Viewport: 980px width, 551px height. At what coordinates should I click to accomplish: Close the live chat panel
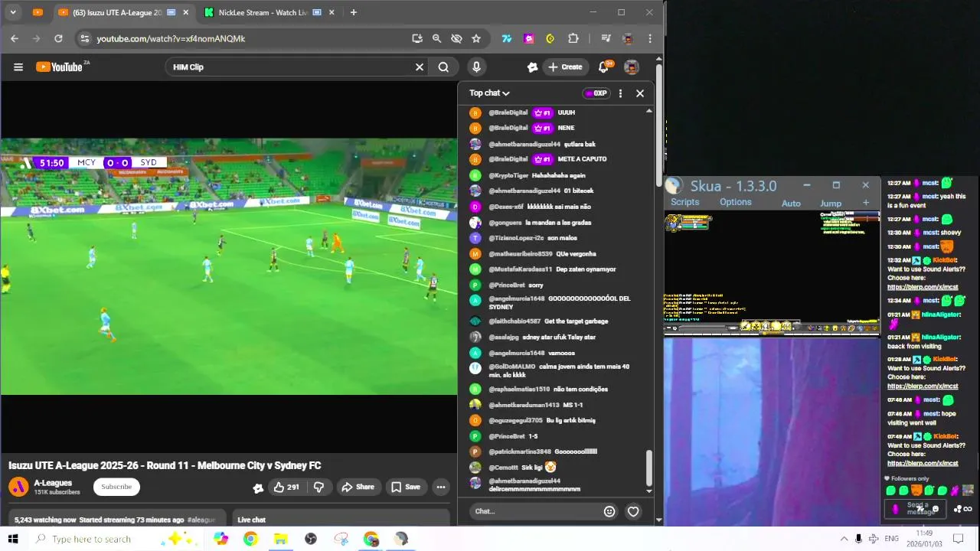[x=640, y=93]
